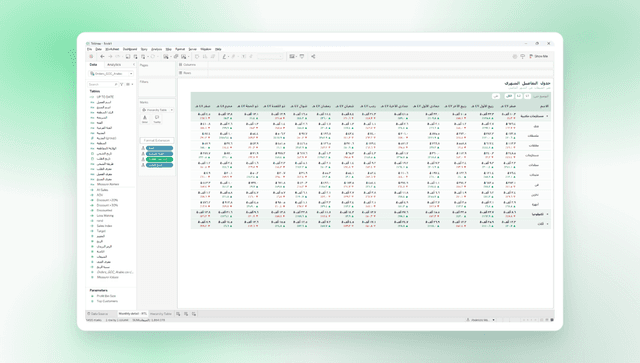Open the user dropdown in the status bar
The height and width of the screenshot is (363, 640).
[480, 320]
